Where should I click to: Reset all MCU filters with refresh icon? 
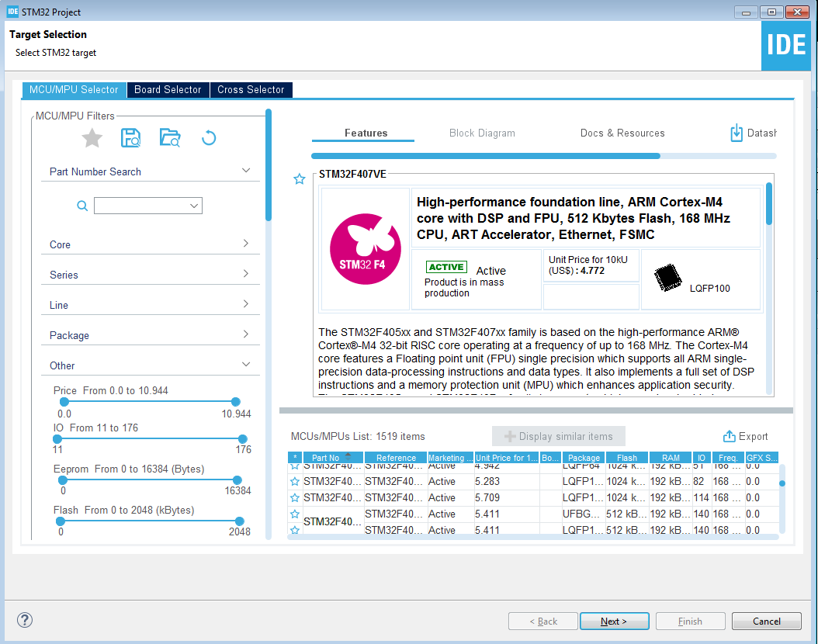208,138
